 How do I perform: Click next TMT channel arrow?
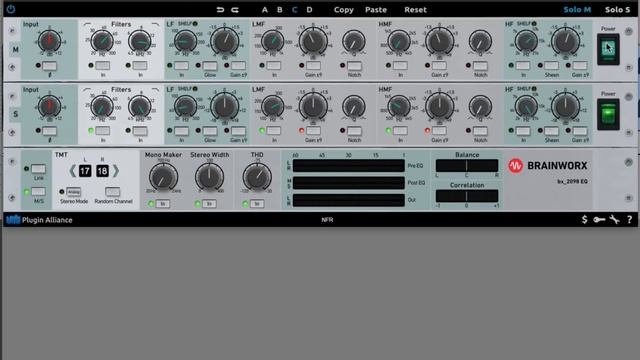(x=116, y=171)
